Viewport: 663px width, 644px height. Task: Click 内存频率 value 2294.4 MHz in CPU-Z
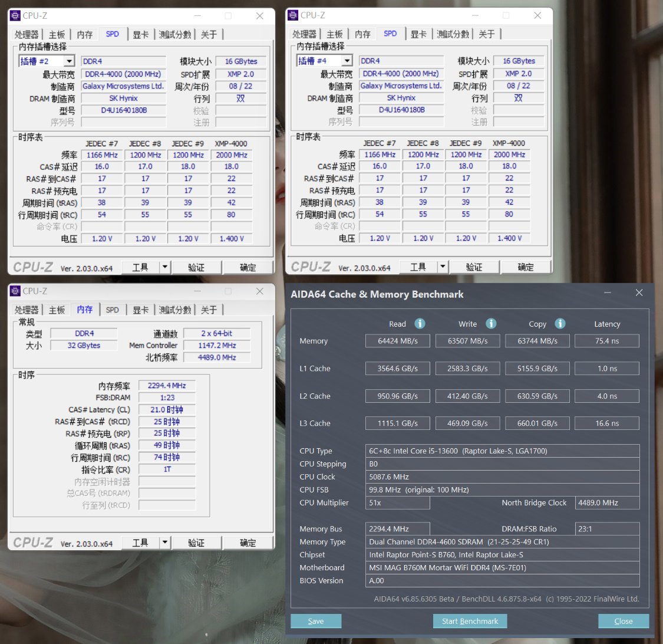tap(167, 386)
